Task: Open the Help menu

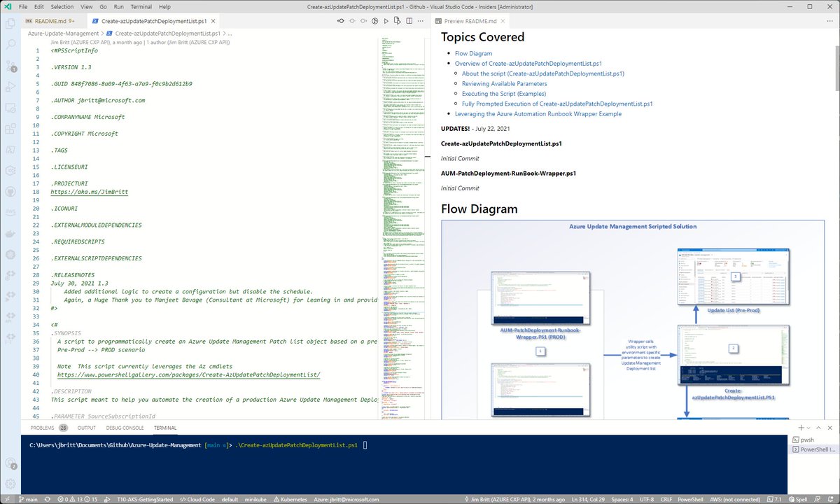Action: (x=164, y=6)
